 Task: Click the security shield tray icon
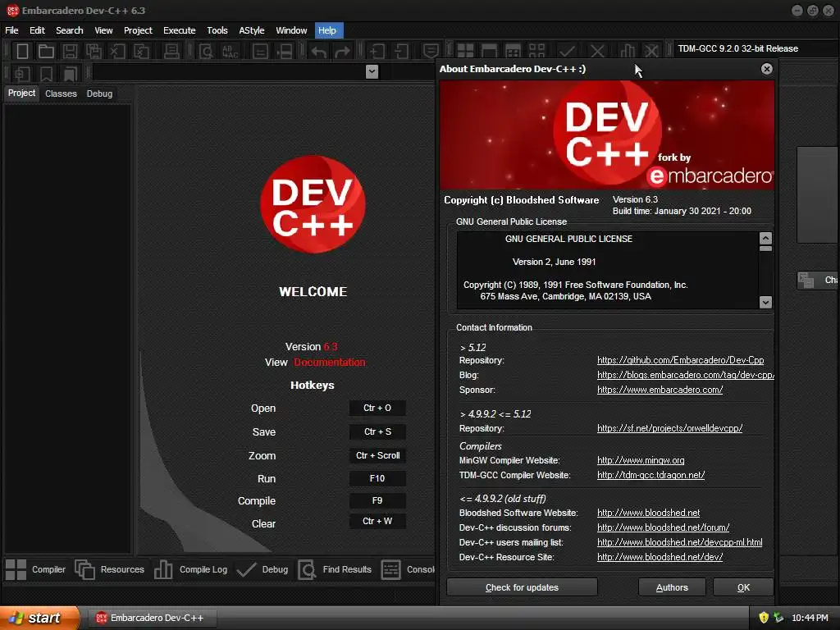pos(764,618)
